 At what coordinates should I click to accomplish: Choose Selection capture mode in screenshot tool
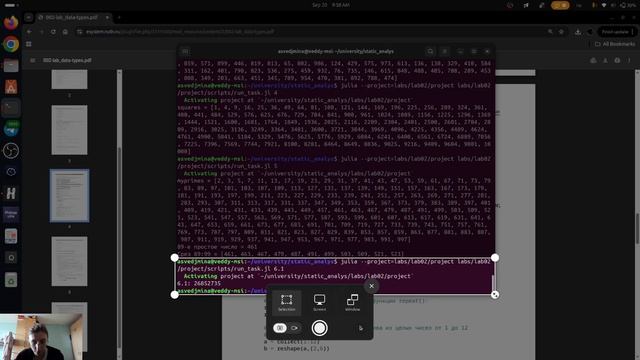tap(287, 302)
